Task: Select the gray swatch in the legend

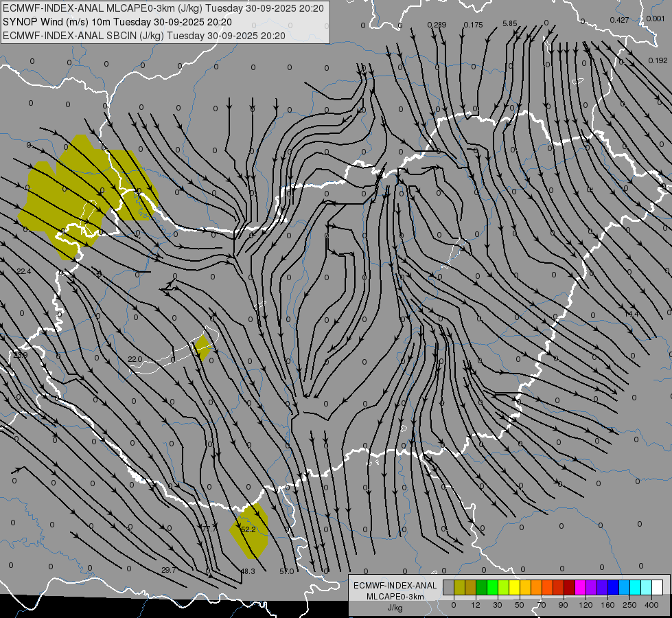Action: point(448,587)
